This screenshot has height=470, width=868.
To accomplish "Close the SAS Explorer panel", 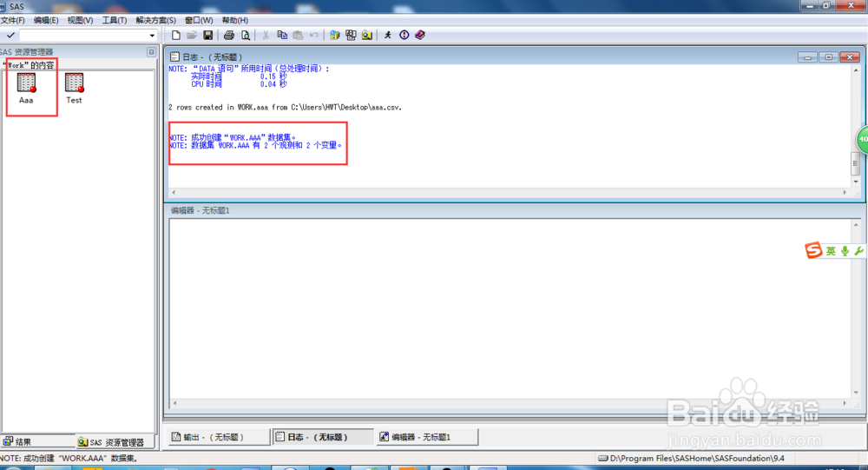I will coord(151,51).
